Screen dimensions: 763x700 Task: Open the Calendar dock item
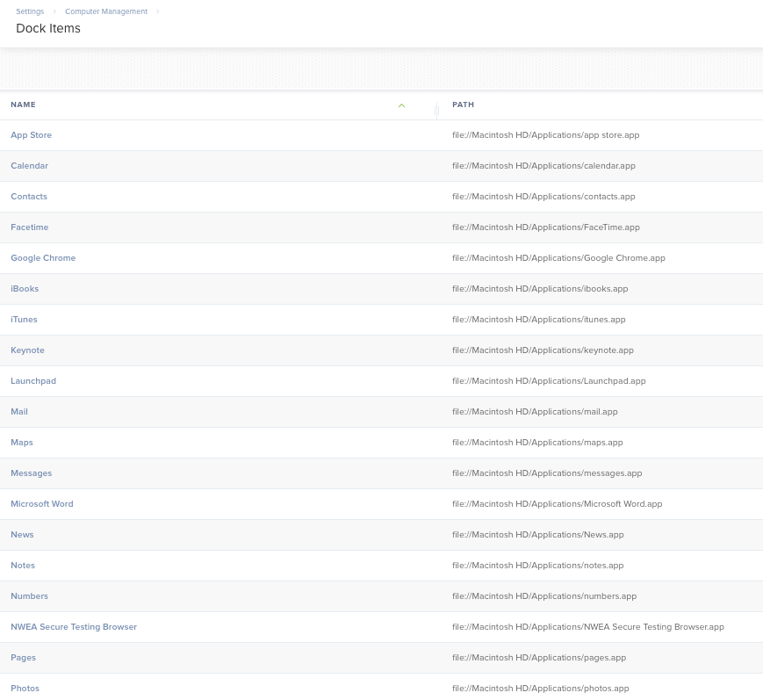pyautogui.click(x=29, y=166)
